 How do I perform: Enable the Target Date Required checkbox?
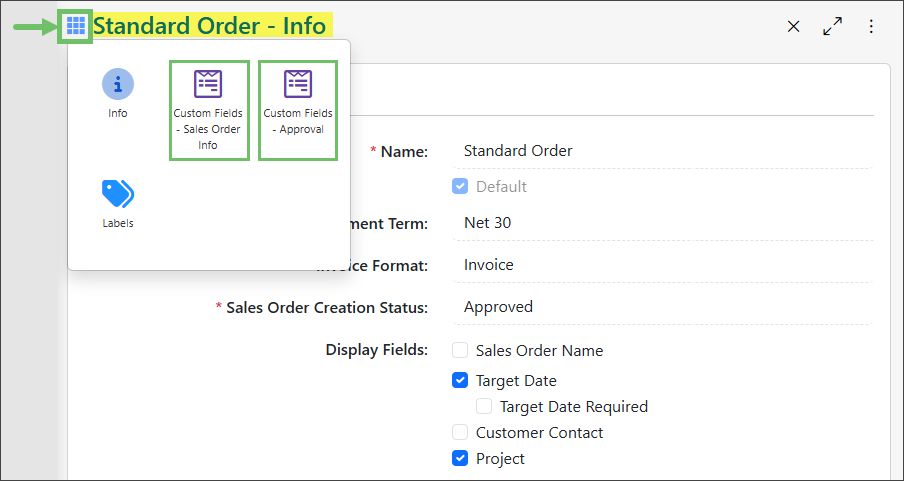click(484, 407)
